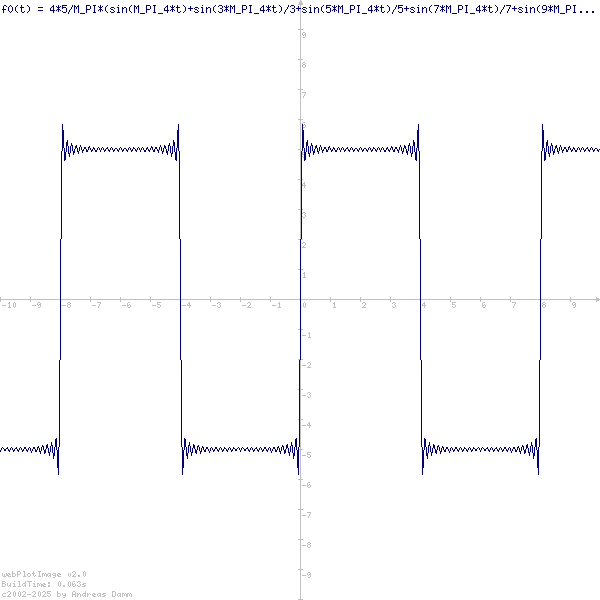
Task: Click the x-axis tick label -7
Action: (x=96, y=305)
